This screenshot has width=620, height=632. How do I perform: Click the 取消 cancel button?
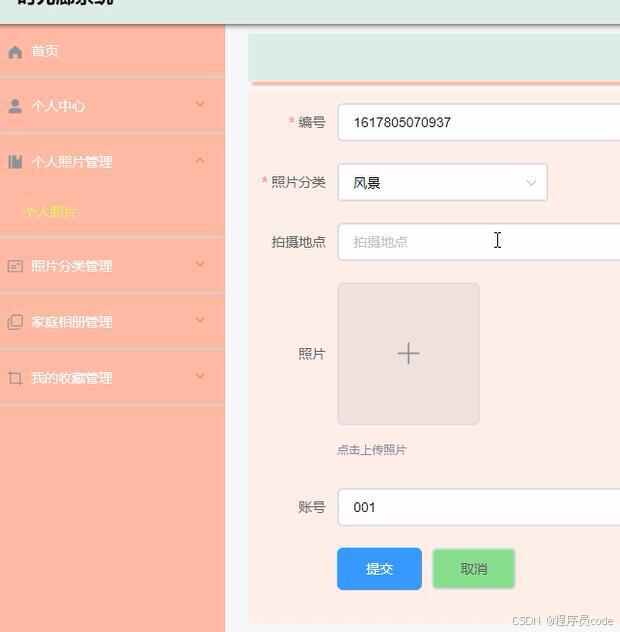pos(474,569)
